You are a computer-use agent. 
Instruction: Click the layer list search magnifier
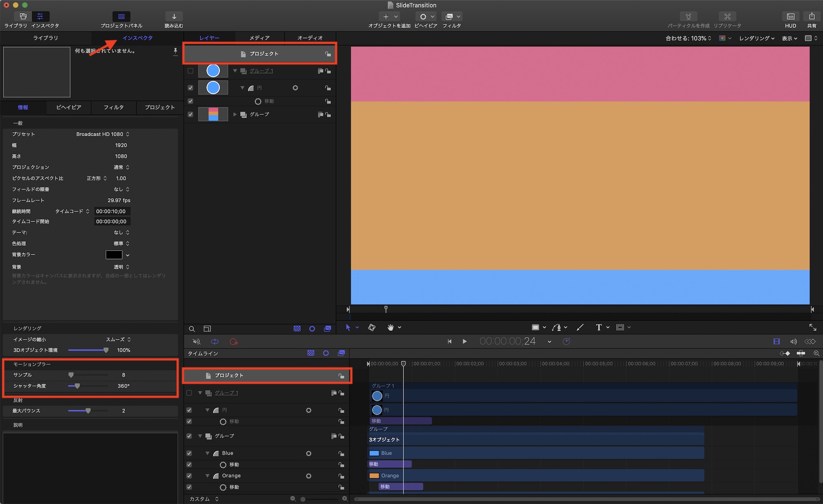coord(192,329)
